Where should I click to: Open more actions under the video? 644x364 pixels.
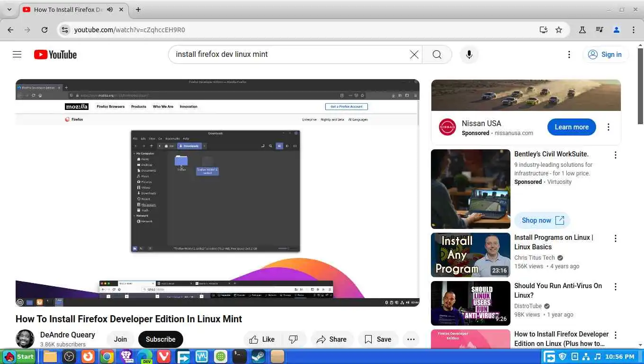411,339
